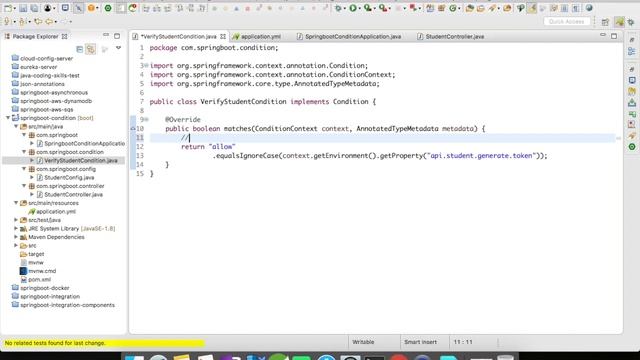This screenshot has width=640, height=360.
Task: Select the Package Explorer view tab
Action: pos(36,36)
